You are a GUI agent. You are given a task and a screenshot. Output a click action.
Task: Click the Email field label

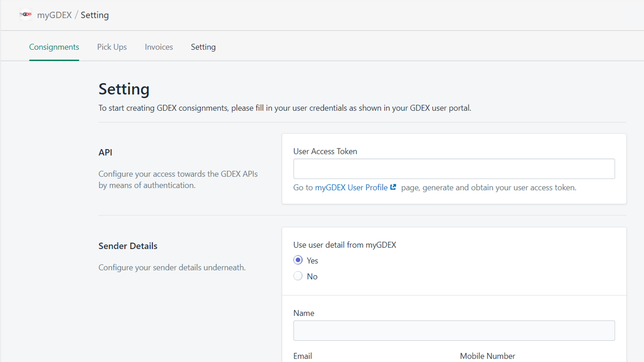(x=303, y=356)
